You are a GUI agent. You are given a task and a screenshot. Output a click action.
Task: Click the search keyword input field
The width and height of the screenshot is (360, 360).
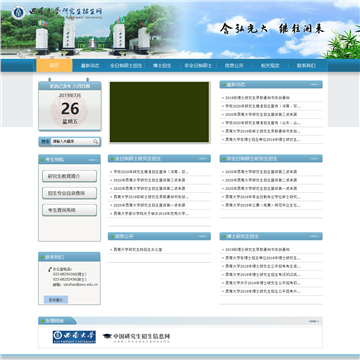(x=72, y=142)
